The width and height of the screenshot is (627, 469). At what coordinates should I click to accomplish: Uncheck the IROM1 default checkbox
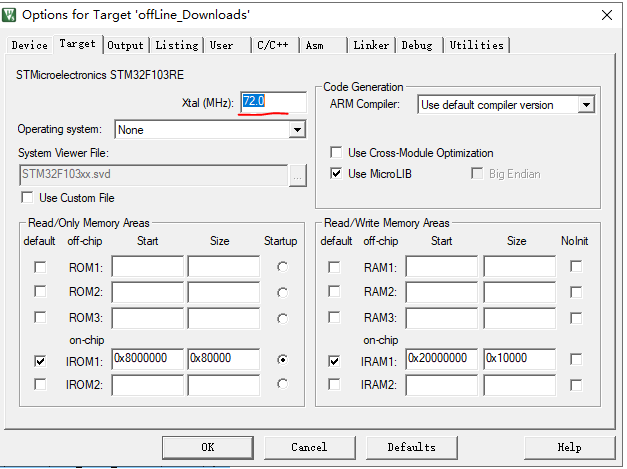[39, 360]
